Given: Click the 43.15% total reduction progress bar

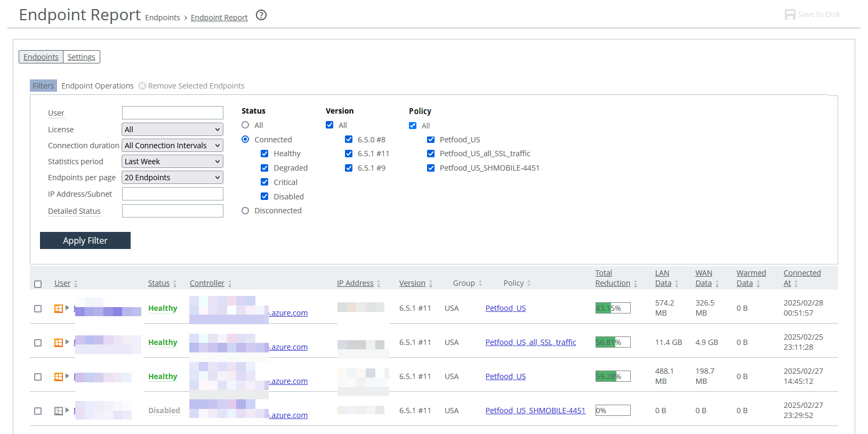Looking at the screenshot, I should (613, 308).
